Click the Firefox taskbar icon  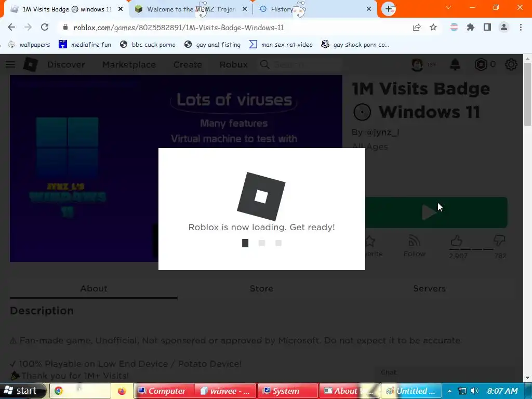coord(122,391)
